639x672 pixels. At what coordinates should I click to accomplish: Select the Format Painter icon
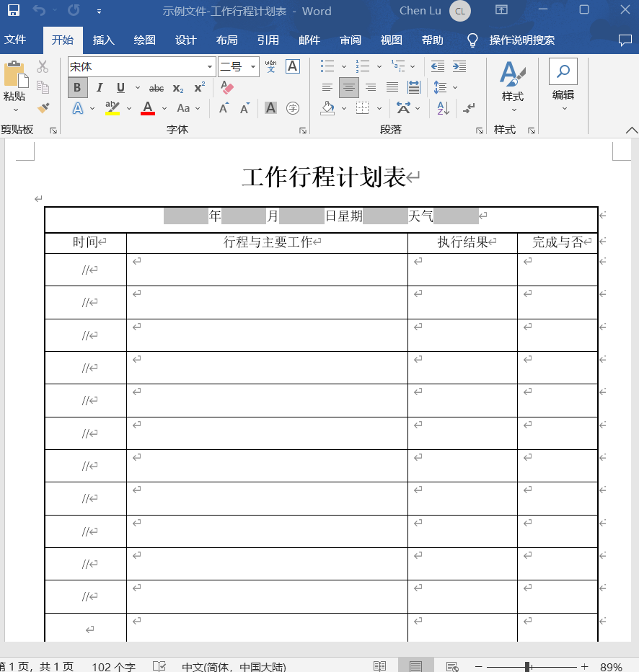[43, 107]
